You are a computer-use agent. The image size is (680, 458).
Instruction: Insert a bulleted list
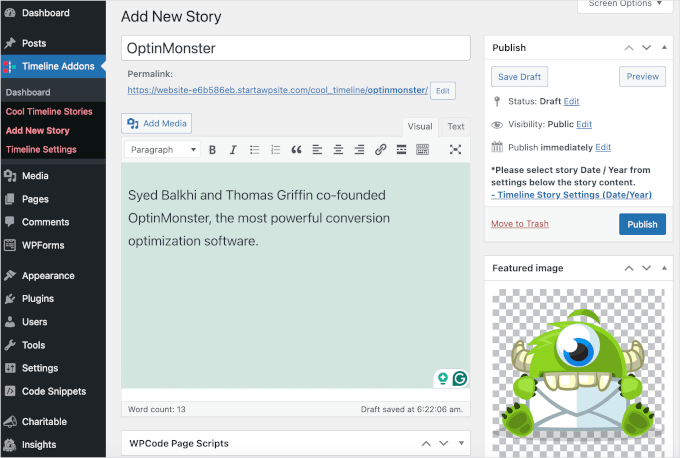coord(254,150)
